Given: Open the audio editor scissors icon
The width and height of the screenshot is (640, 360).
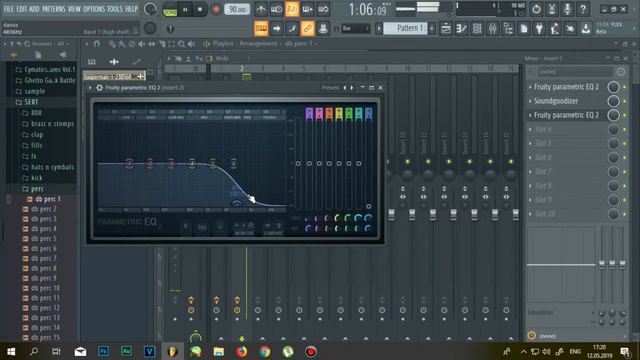Looking at the screenshot, I should [552, 9].
